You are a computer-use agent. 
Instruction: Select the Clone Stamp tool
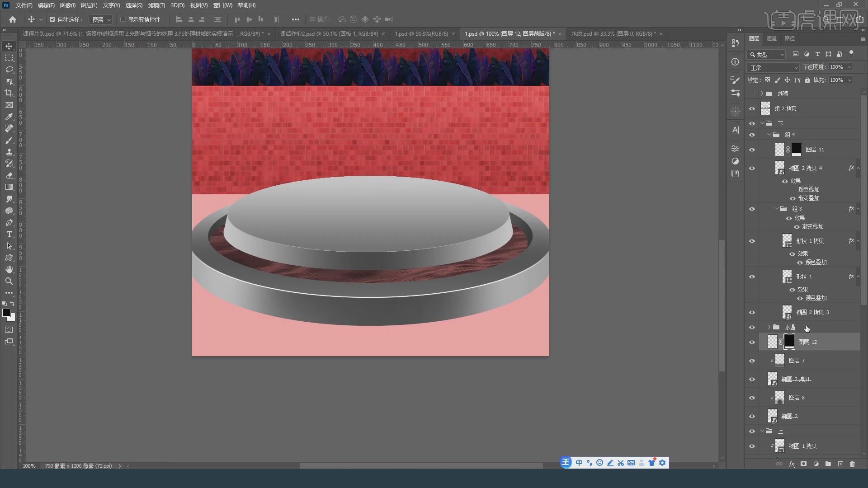coord(9,152)
